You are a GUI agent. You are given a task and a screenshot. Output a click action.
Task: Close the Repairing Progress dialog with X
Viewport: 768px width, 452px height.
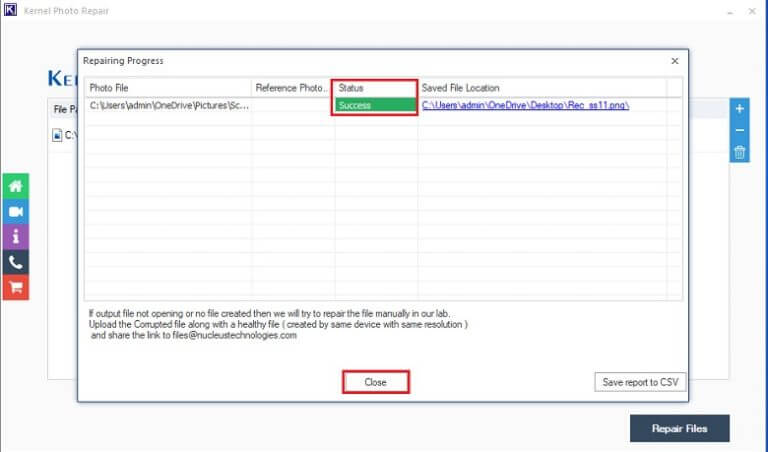[x=674, y=61]
